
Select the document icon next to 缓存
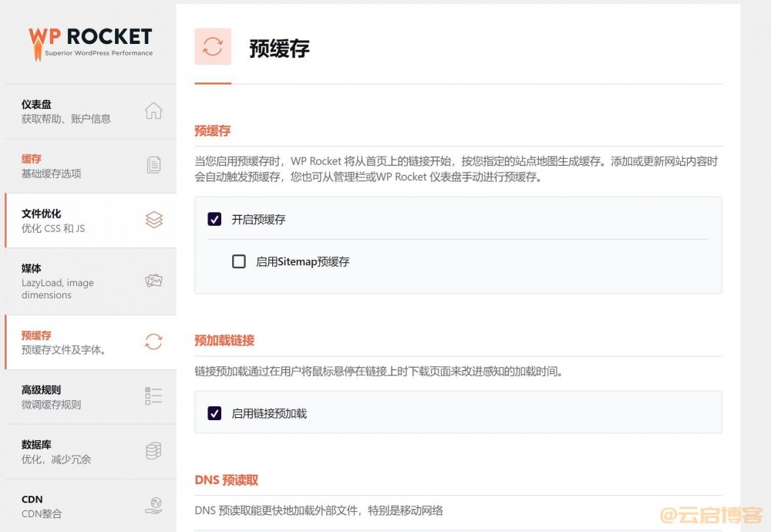point(153,166)
